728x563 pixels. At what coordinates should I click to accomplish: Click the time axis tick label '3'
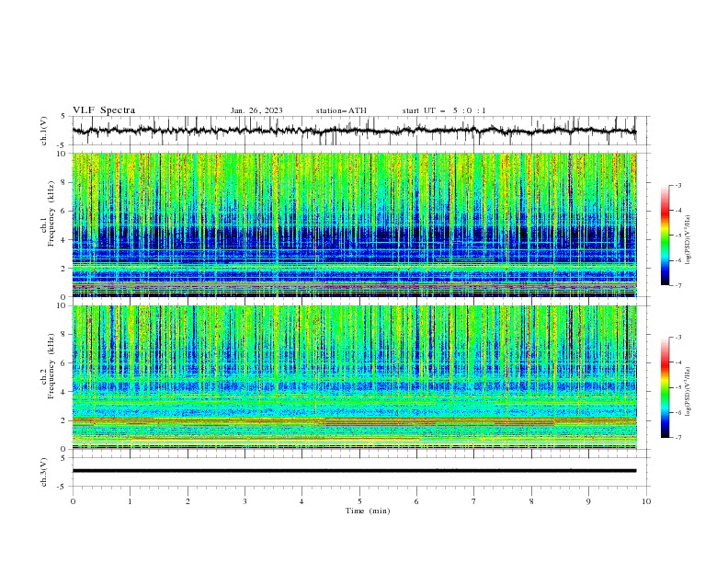(245, 501)
